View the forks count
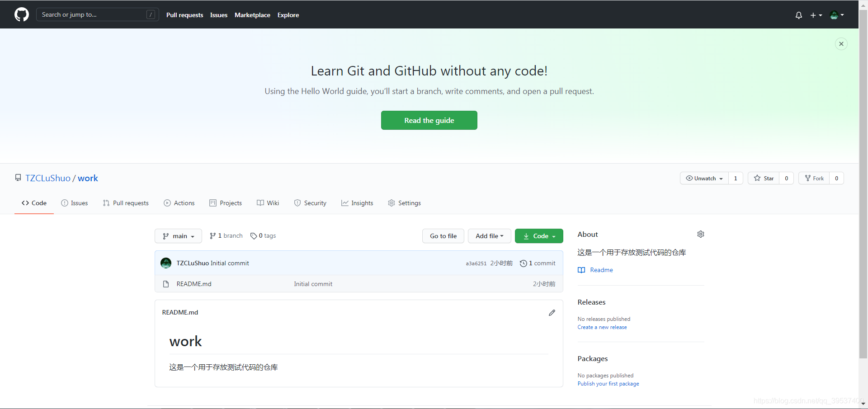 [837, 178]
